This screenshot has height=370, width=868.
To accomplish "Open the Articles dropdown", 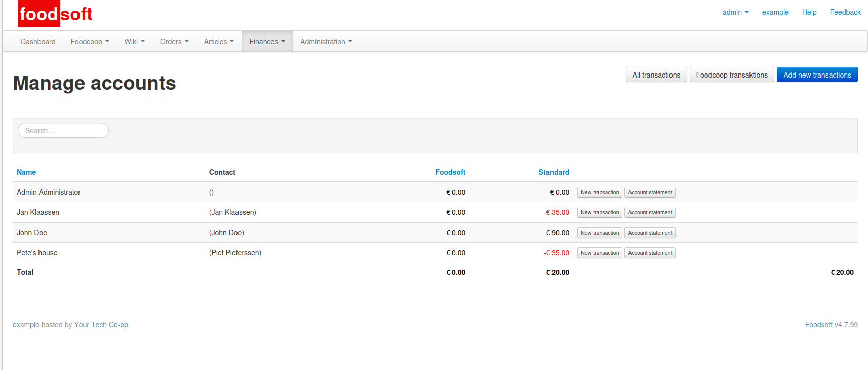I will tap(218, 42).
